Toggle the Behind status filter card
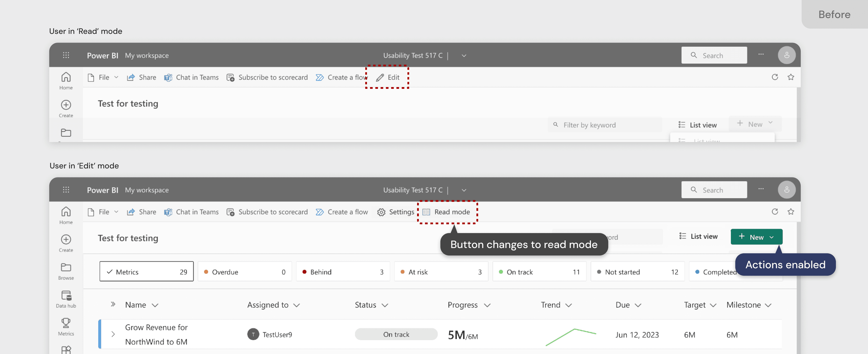 (343, 272)
